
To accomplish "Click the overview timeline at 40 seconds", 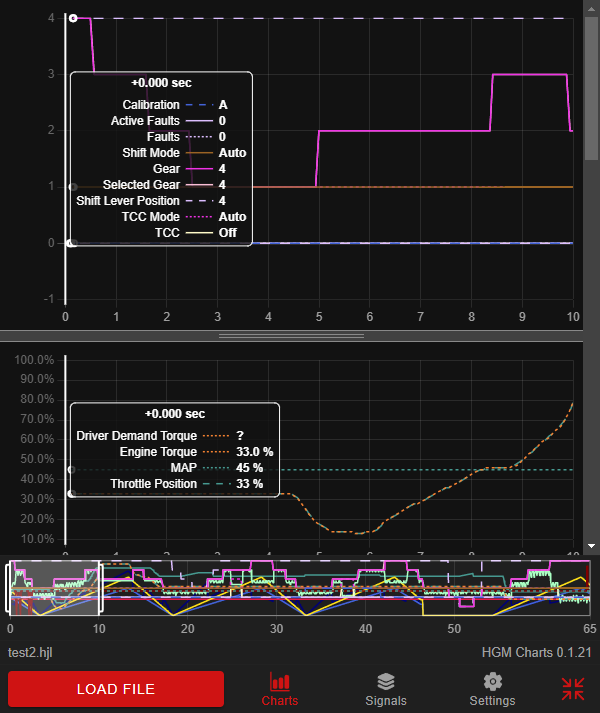I will click(x=366, y=591).
